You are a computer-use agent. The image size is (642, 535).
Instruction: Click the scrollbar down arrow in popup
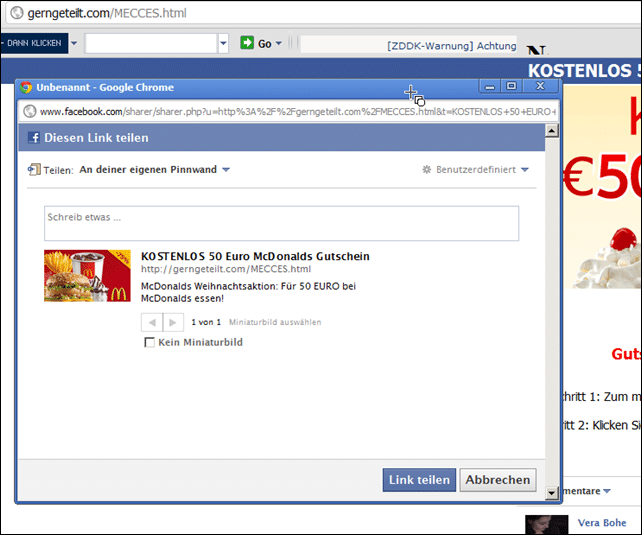coord(552,493)
